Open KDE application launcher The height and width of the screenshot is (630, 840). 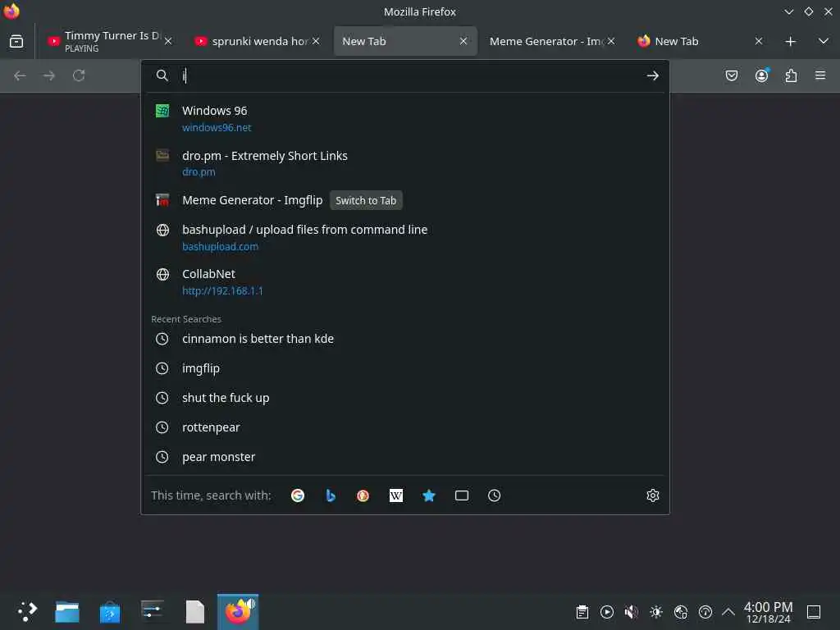(x=27, y=611)
